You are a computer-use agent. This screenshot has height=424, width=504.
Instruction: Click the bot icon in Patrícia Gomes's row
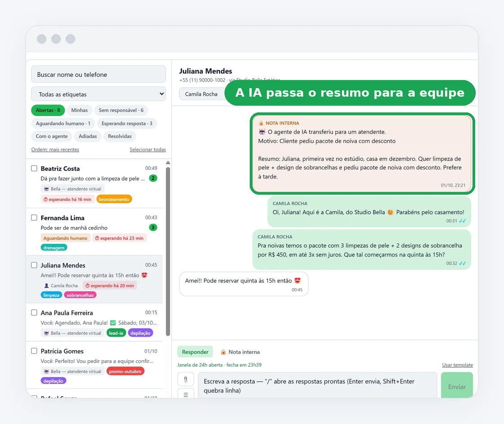pyautogui.click(x=47, y=371)
